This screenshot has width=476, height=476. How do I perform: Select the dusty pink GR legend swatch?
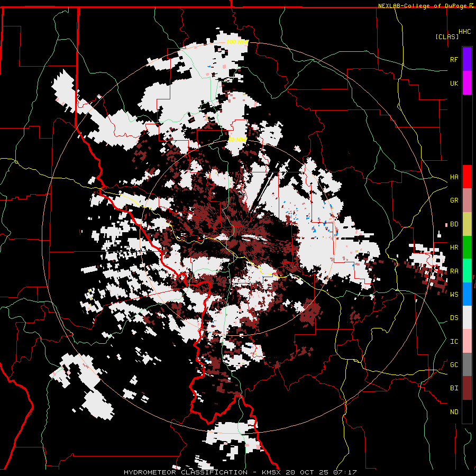coord(467,200)
